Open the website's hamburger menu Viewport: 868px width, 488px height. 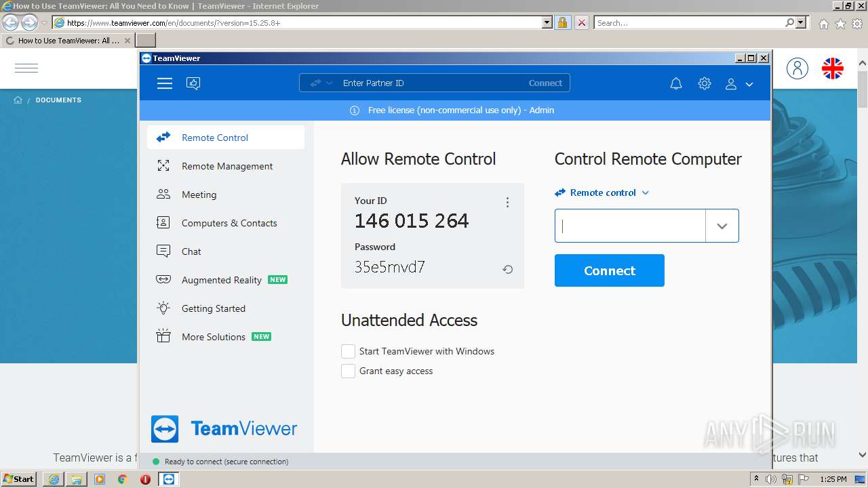(26, 68)
